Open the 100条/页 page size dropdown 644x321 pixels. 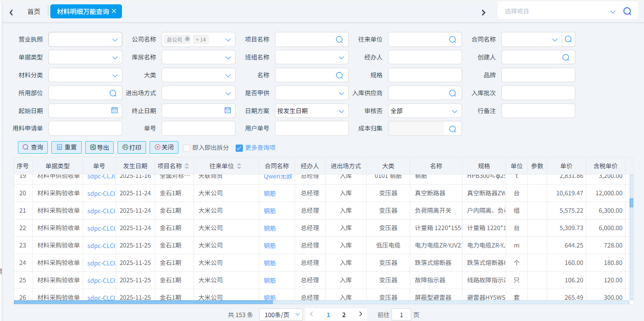tap(281, 315)
